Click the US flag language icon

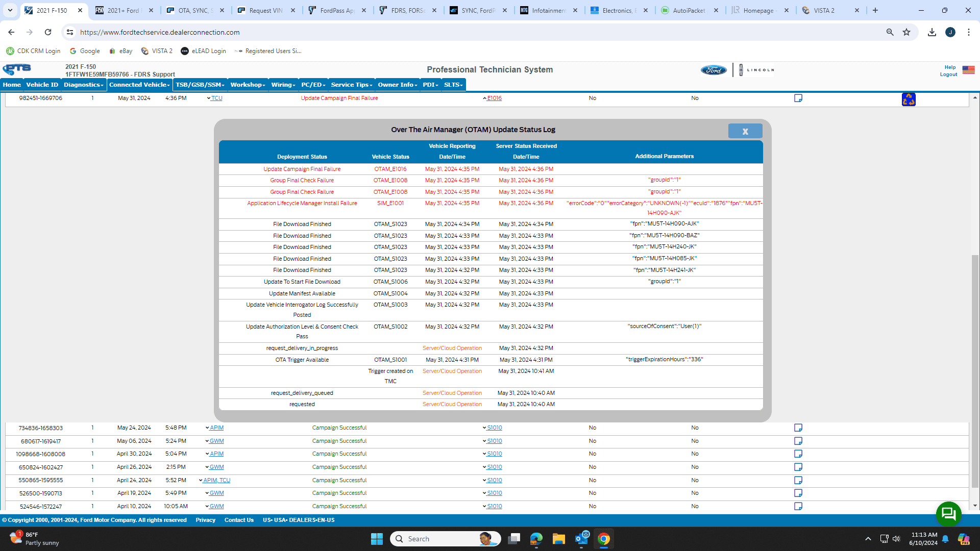coord(968,70)
